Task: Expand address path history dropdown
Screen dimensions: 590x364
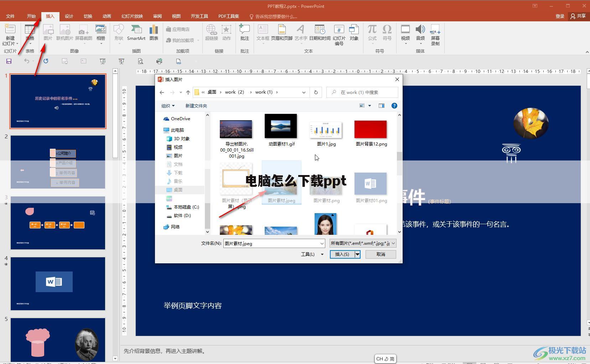Action: pos(304,92)
